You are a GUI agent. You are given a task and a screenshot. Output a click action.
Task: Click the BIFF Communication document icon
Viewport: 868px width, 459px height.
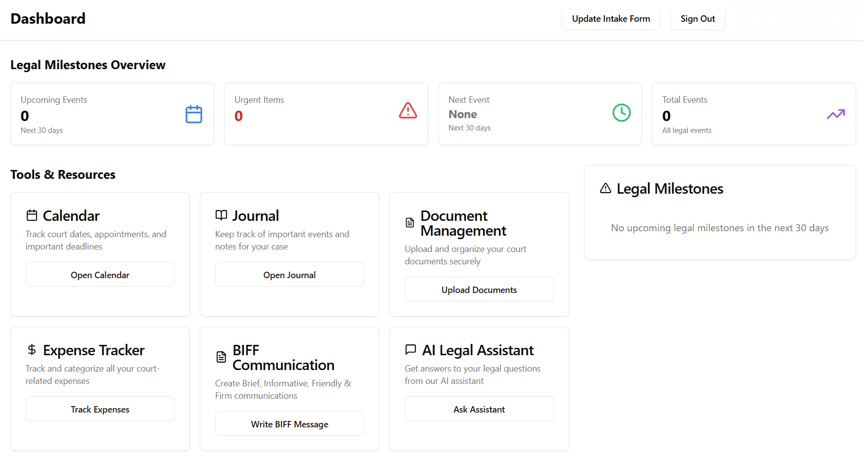(x=221, y=357)
